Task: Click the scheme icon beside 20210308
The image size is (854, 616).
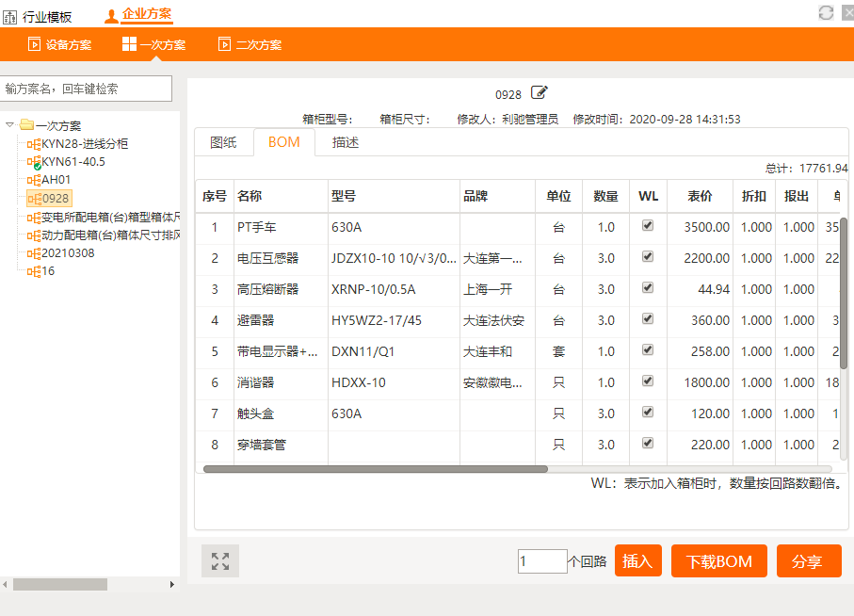Action: (34, 253)
